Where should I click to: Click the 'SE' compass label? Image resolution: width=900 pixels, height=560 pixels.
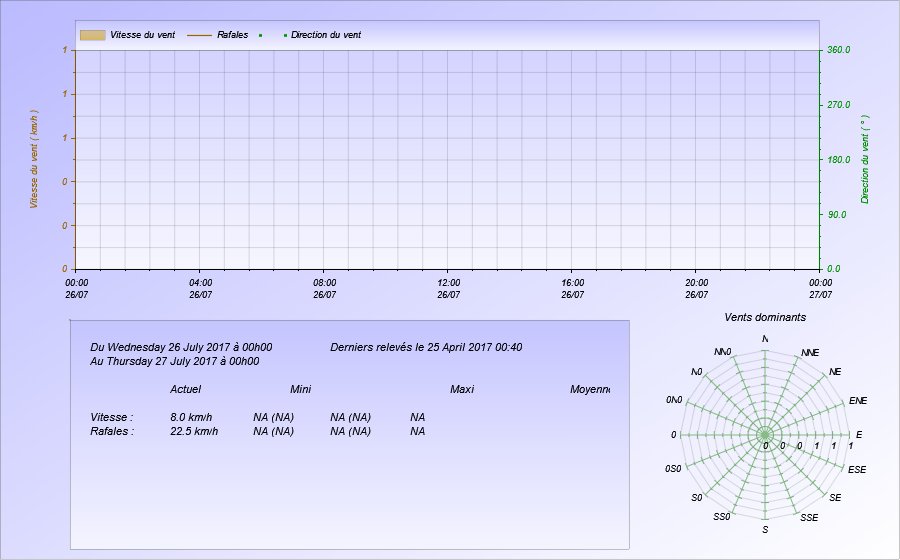click(835, 497)
